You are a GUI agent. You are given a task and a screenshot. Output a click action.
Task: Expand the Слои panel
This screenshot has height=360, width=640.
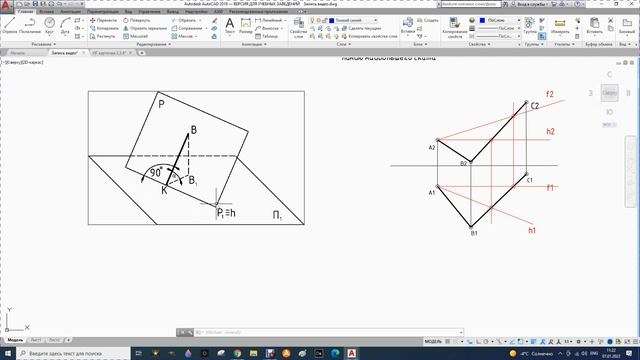[x=344, y=44]
